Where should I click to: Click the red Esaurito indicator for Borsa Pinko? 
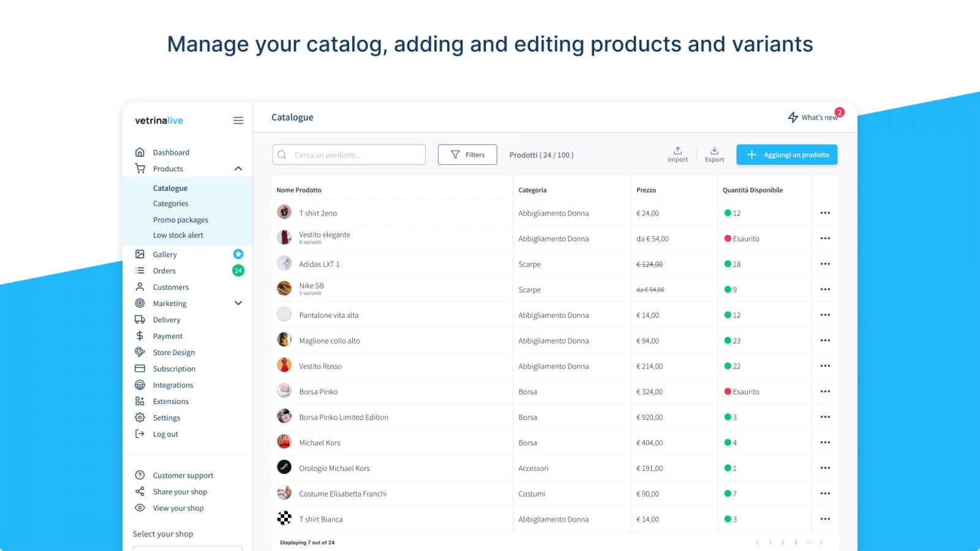pyautogui.click(x=727, y=391)
